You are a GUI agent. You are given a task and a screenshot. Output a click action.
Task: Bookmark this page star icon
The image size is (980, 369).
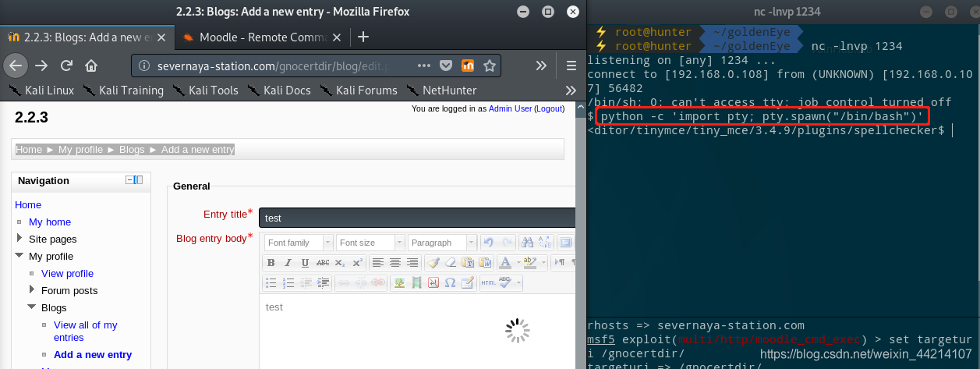click(x=489, y=66)
